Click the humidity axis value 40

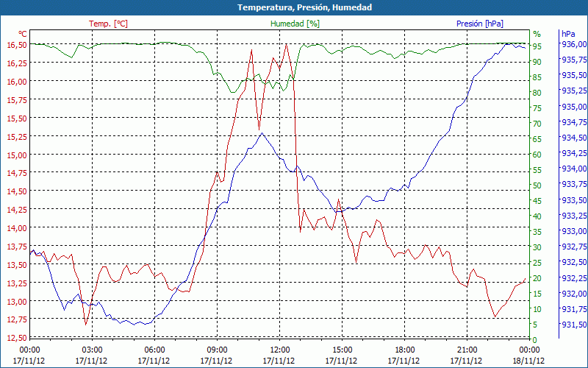(537, 216)
